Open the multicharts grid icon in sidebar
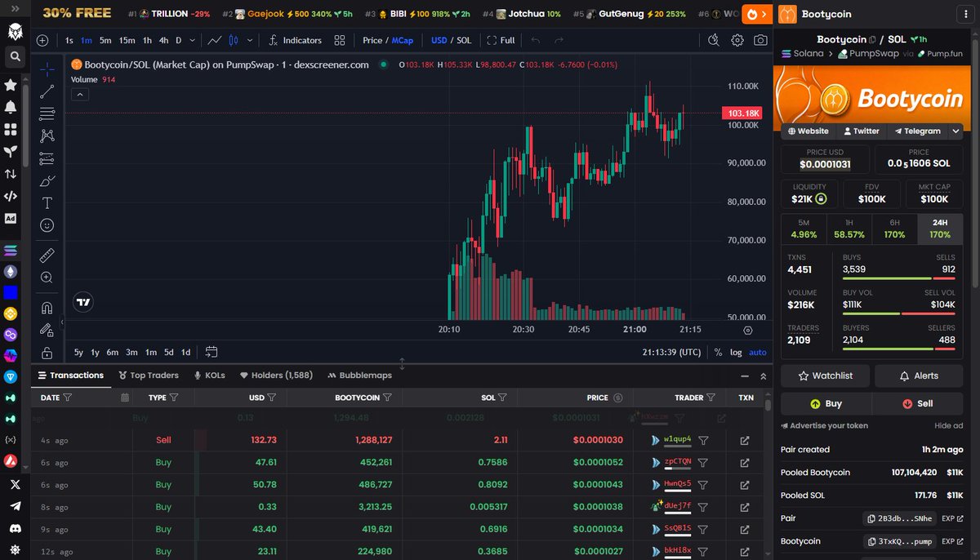This screenshot has height=560, width=980. [x=11, y=129]
